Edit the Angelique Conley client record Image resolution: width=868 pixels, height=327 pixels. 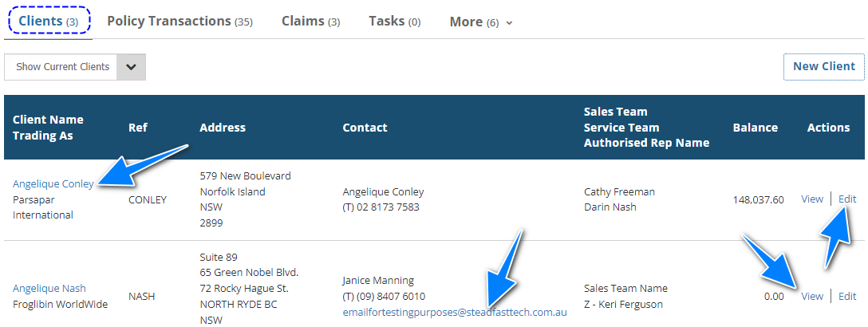(x=847, y=199)
